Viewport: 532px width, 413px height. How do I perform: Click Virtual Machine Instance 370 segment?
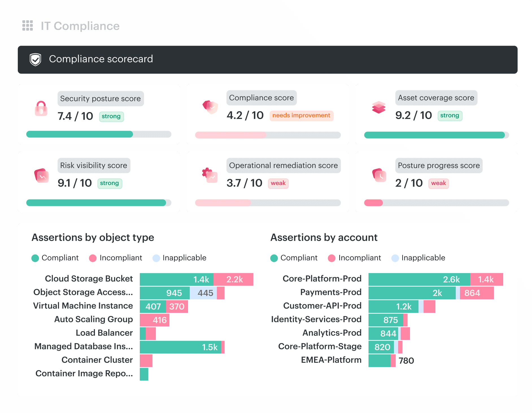click(177, 306)
